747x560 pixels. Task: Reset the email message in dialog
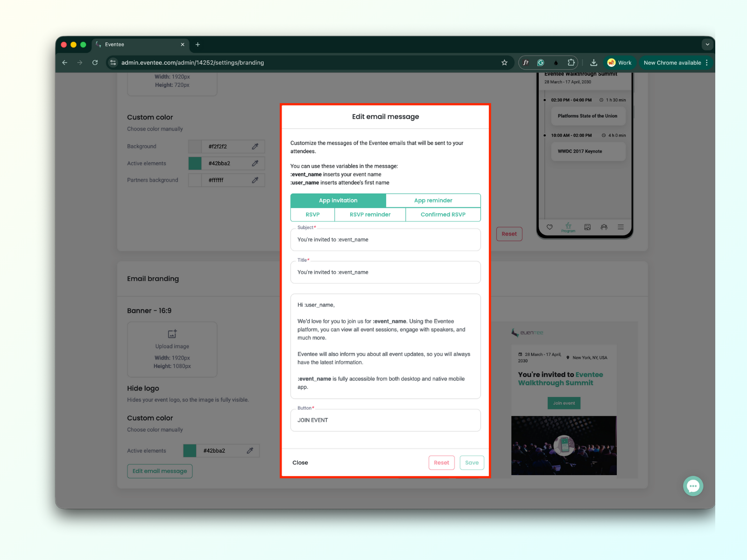pyautogui.click(x=442, y=463)
